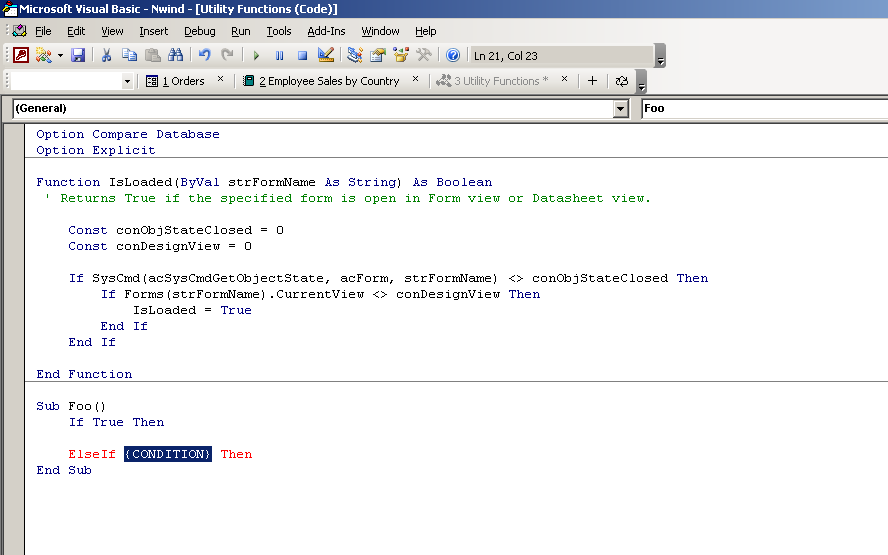Viewport: 888px width, 555px height.
Task: Click the Copy icon
Action: 129,55
